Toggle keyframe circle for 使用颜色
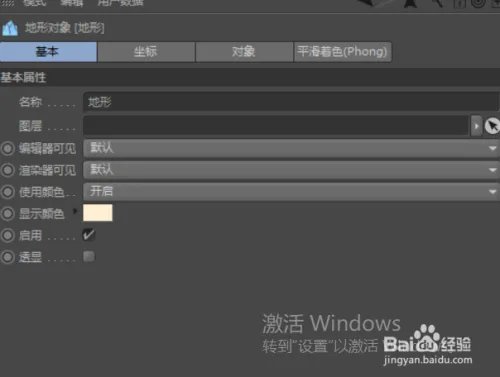 tap(8, 192)
